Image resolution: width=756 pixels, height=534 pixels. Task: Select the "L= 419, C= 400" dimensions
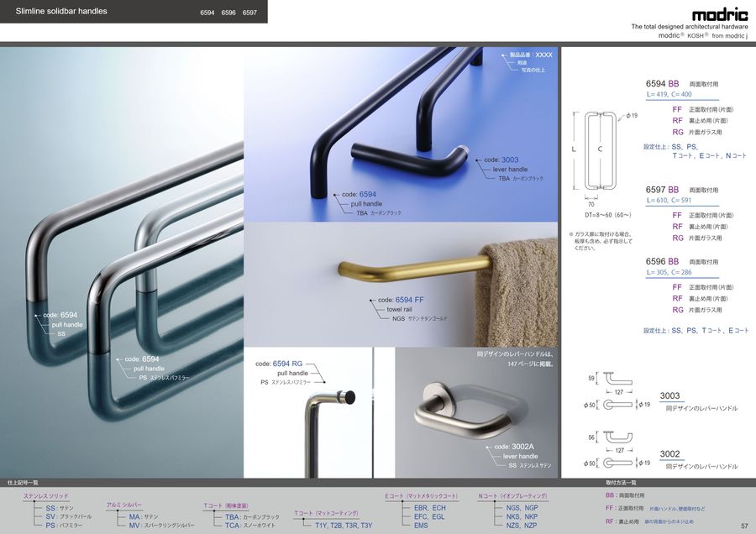click(669, 95)
